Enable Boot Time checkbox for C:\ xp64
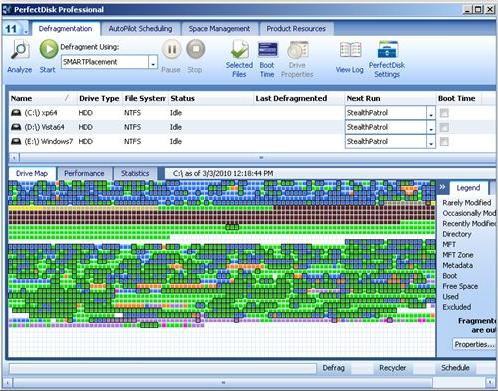This screenshot has width=498, height=391. coord(444,113)
